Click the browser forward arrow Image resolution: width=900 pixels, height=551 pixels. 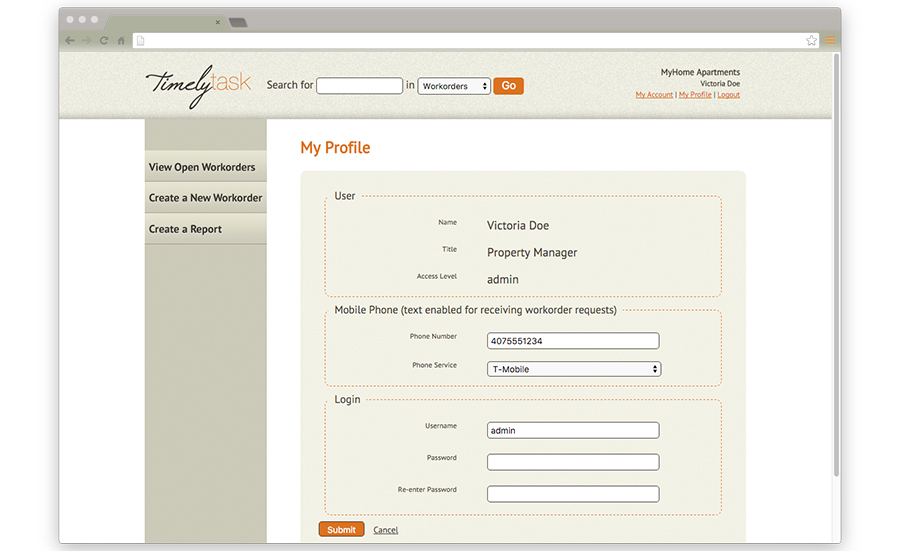(x=86, y=41)
